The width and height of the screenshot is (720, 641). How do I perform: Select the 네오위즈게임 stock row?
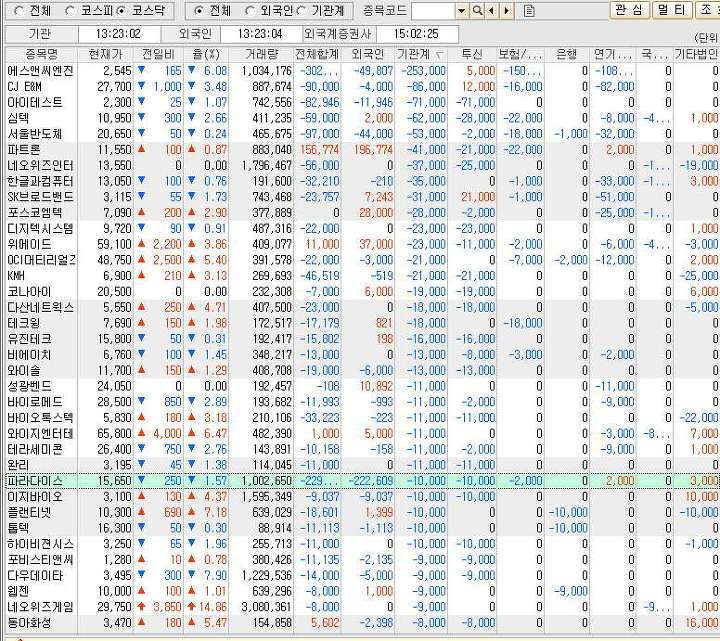pos(362,607)
